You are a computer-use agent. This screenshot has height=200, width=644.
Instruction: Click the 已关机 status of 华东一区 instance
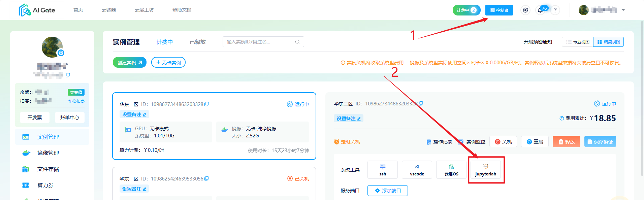coord(298,178)
